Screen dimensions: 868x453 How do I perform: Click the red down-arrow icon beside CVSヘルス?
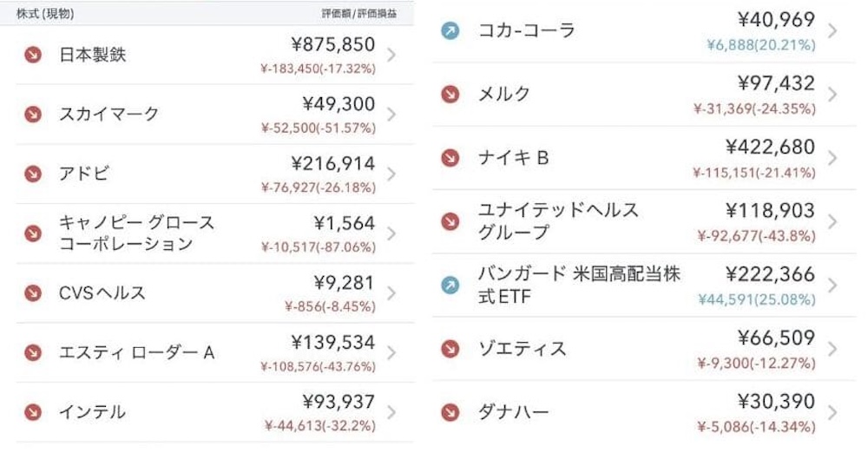(x=33, y=293)
